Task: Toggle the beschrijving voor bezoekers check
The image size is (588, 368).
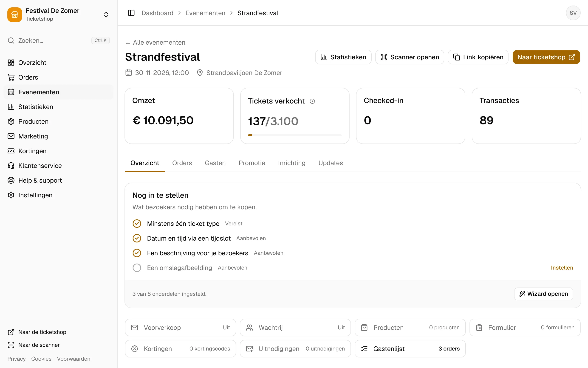Action: click(x=137, y=253)
